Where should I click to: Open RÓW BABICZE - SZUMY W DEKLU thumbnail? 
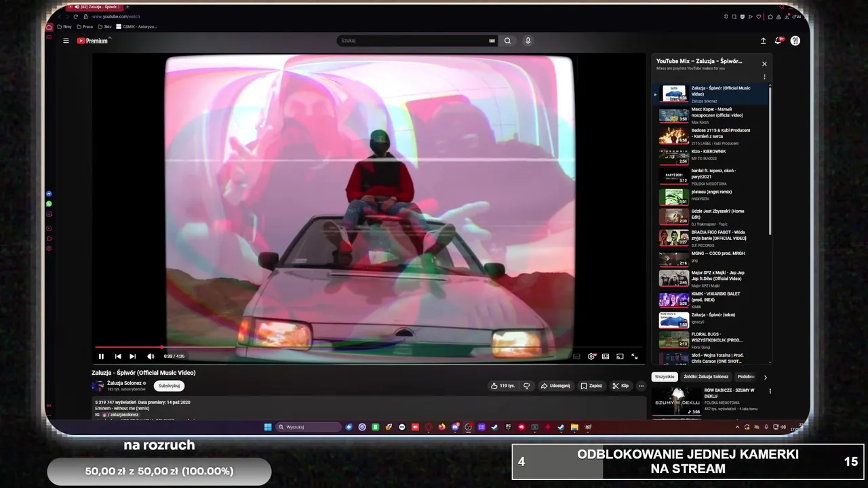[677, 401]
